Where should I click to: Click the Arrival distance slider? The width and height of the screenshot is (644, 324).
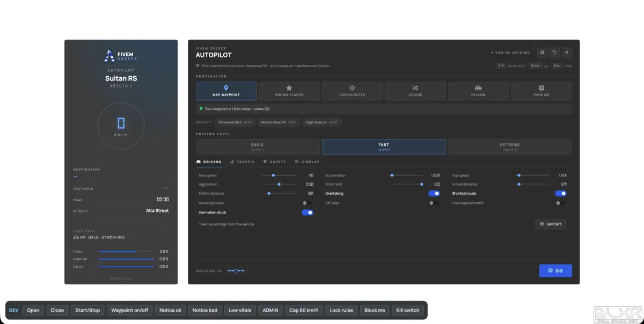(x=532, y=184)
